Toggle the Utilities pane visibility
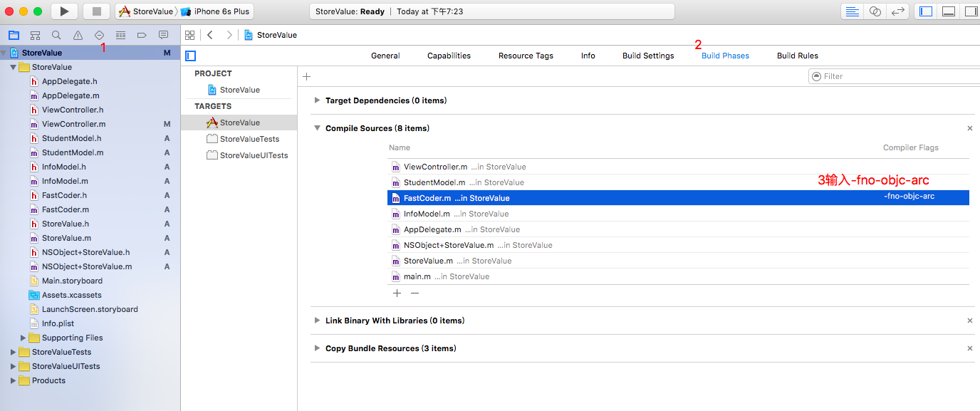This screenshot has width=980, height=411. tap(970, 11)
